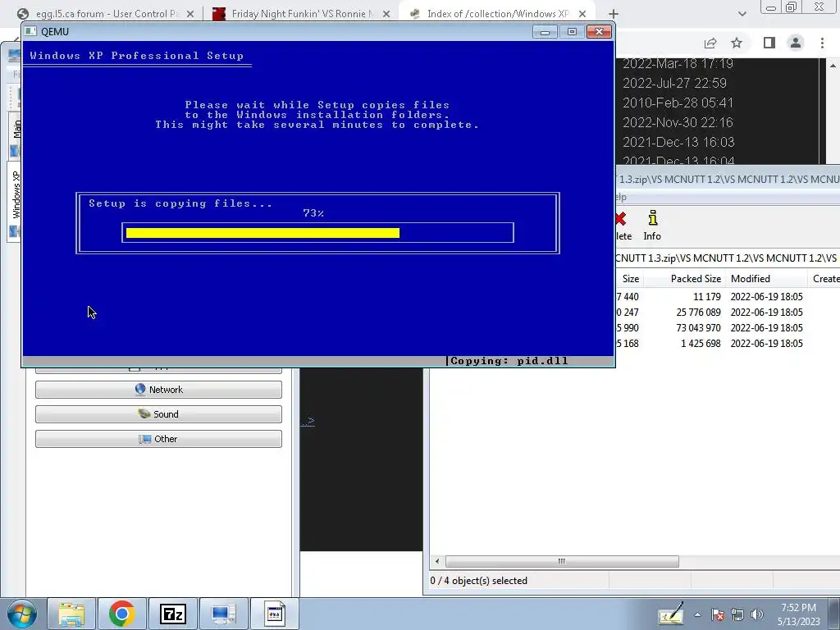Viewport: 840px width, 630px height.
Task: Open Chrome's tab search dropdown
Action: tap(742, 14)
